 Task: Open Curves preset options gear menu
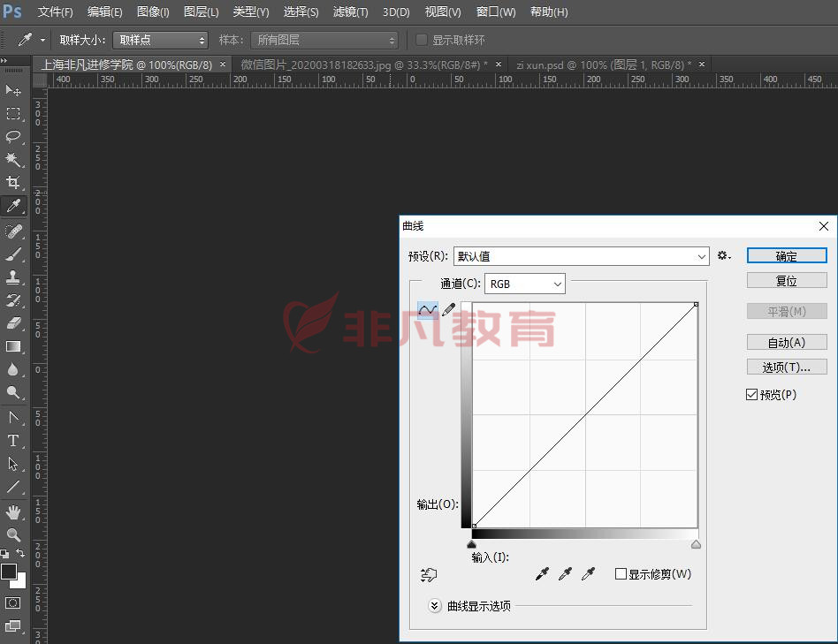coord(724,256)
